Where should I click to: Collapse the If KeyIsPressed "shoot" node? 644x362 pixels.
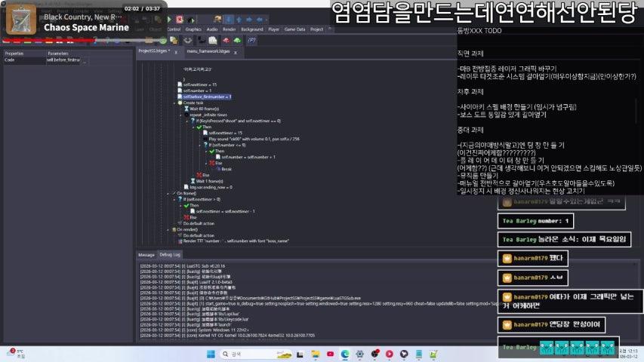(x=188, y=121)
